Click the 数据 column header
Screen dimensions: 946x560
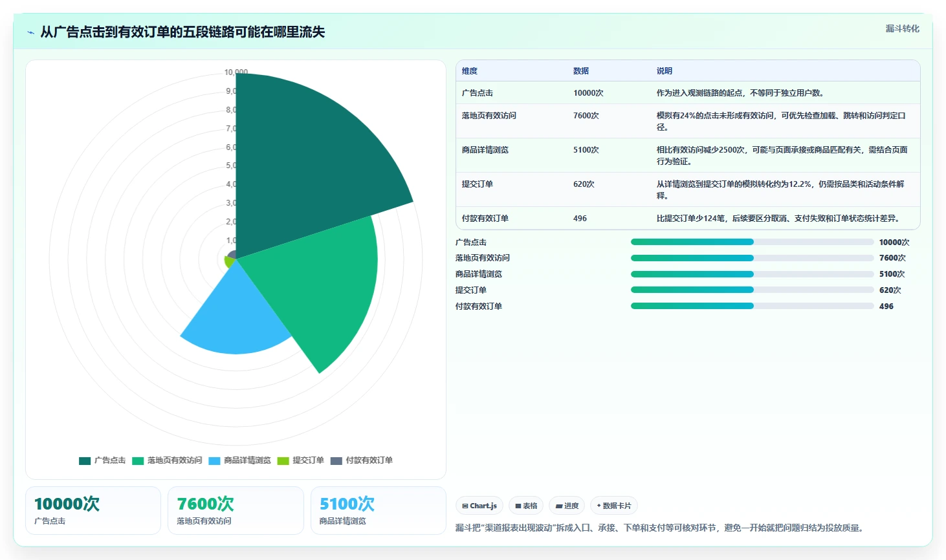tap(581, 71)
